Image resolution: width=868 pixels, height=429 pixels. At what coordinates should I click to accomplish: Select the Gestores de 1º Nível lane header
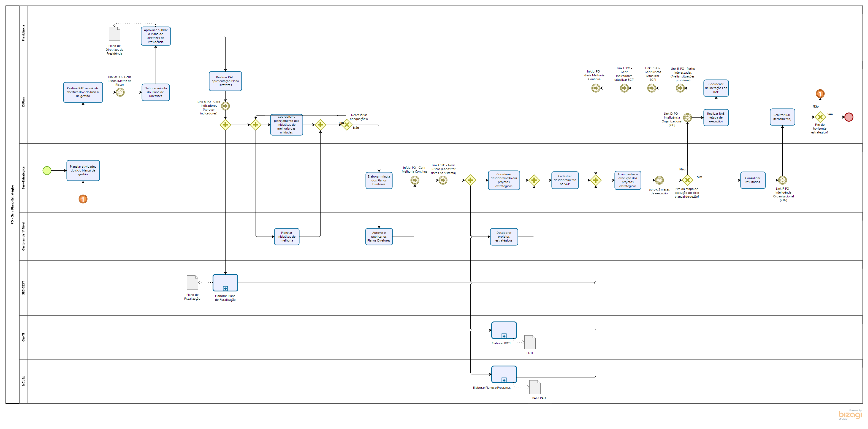point(23,236)
